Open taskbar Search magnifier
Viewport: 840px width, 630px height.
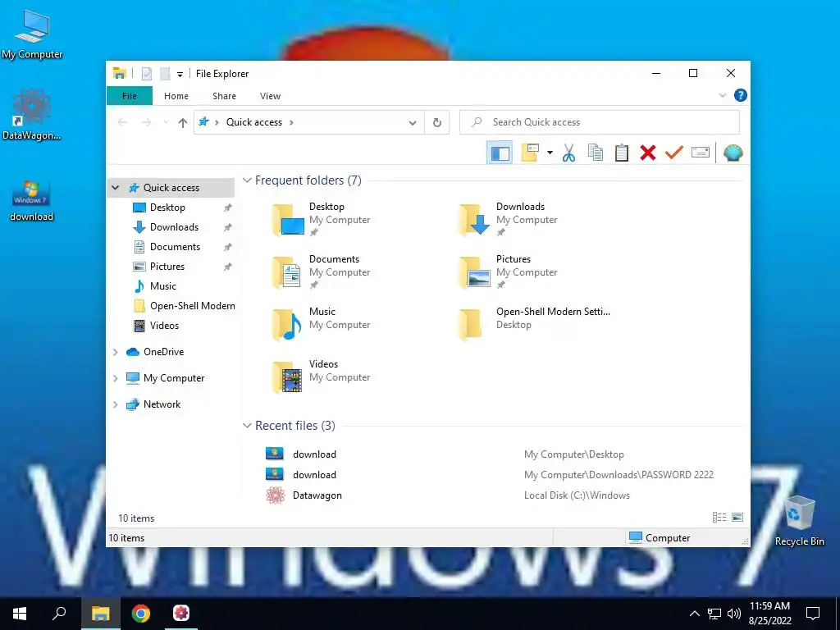pos(59,614)
